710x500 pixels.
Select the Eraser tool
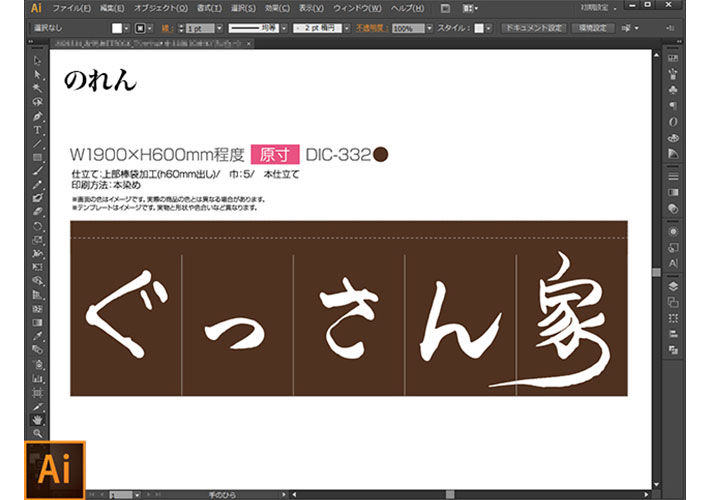coord(37,212)
